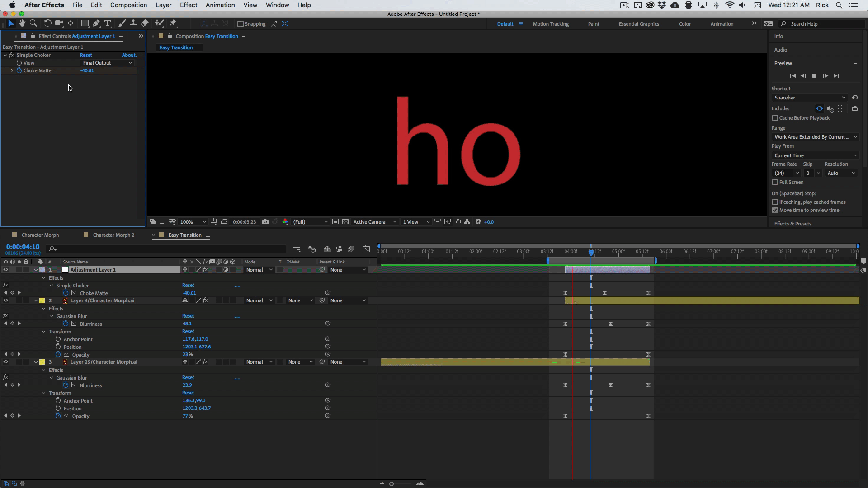
Task: Click the About link for Simple Choker
Action: pos(129,55)
